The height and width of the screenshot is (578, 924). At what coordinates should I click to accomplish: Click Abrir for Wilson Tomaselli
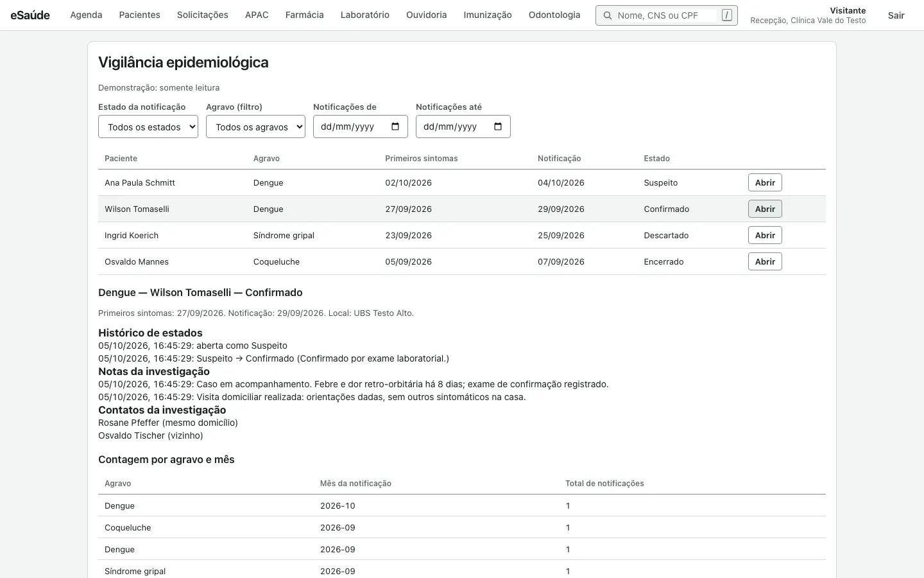pyautogui.click(x=765, y=209)
